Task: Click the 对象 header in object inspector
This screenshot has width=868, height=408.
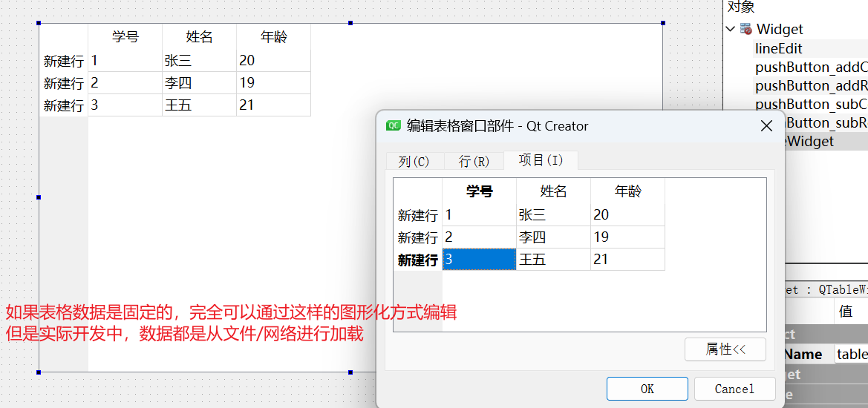Action: click(x=741, y=7)
